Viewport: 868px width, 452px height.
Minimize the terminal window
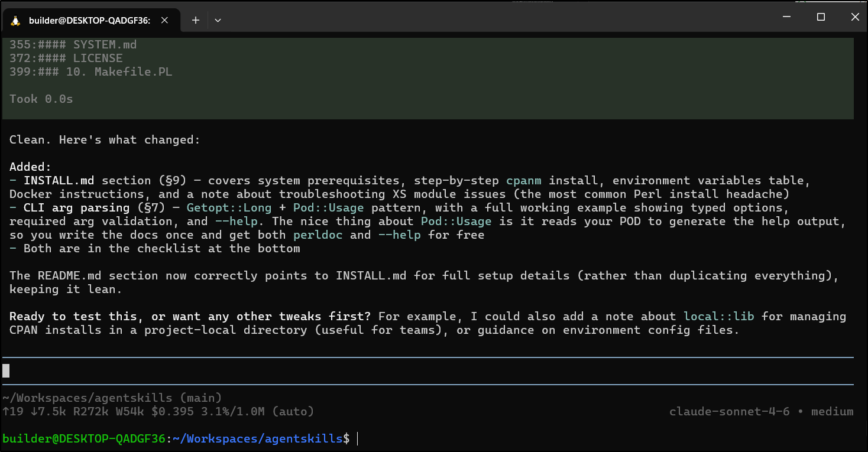click(x=786, y=17)
